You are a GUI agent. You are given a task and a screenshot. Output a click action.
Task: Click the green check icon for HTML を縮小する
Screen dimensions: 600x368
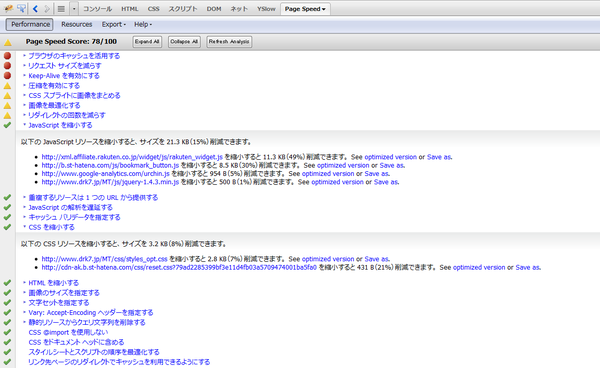[7, 283]
